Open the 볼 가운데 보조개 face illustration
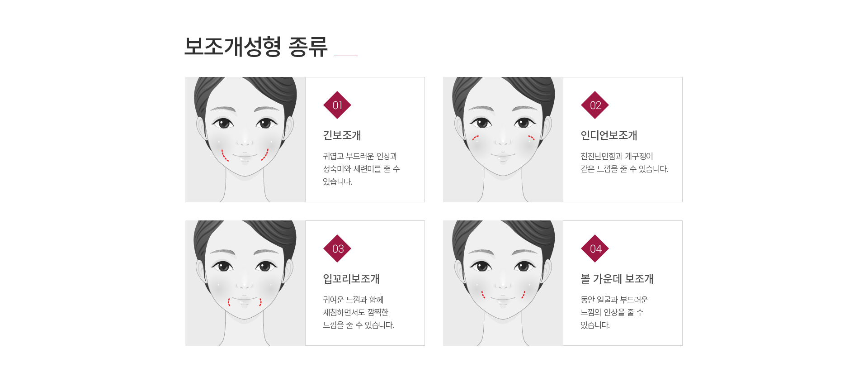The image size is (868, 382). pos(503,283)
